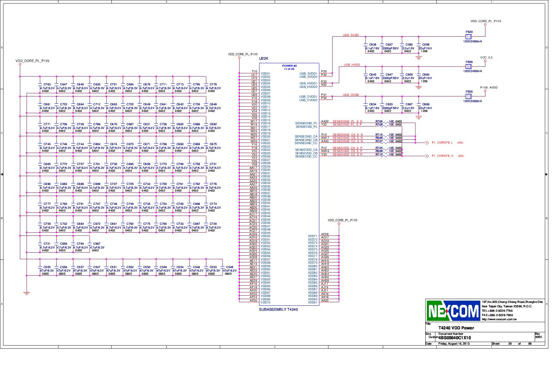Screen dimensions: 555x392
Task: Click the USB_SVDD net label
Action: pos(351,35)
